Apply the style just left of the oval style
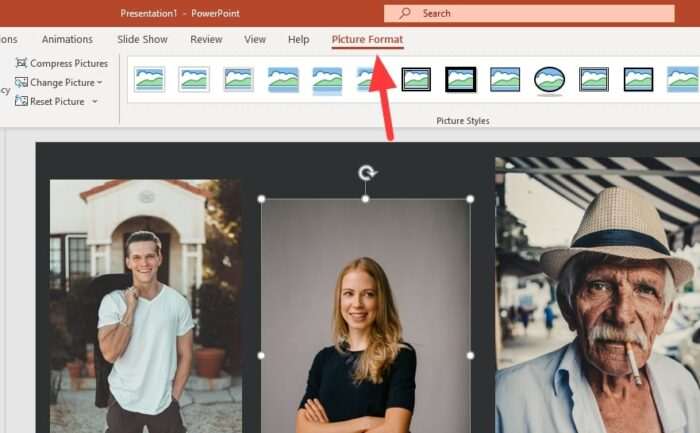Screen dimensions: 700x433 [x=505, y=79]
